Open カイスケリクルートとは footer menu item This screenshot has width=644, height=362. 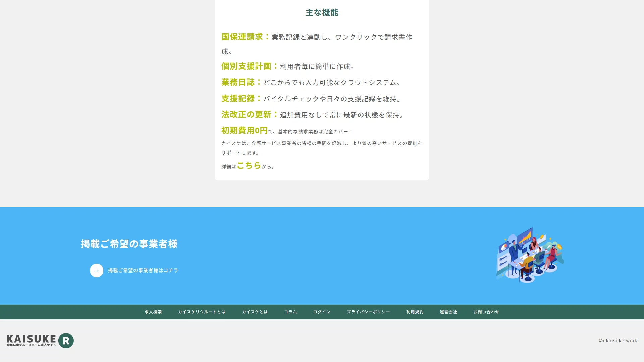click(x=202, y=312)
